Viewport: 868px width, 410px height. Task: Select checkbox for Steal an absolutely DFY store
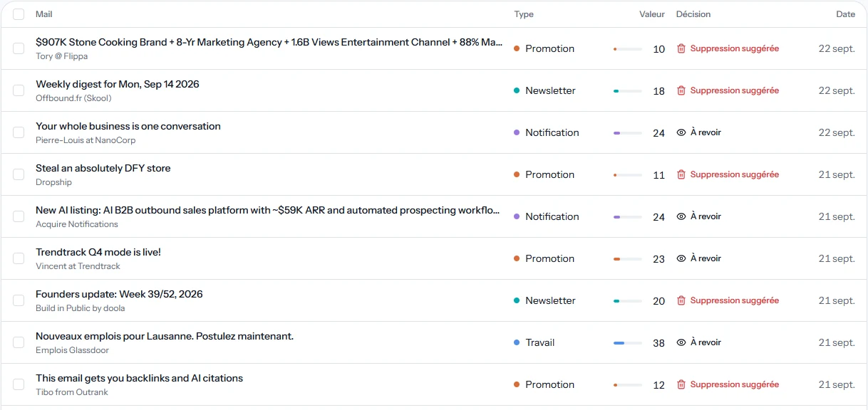click(19, 174)
